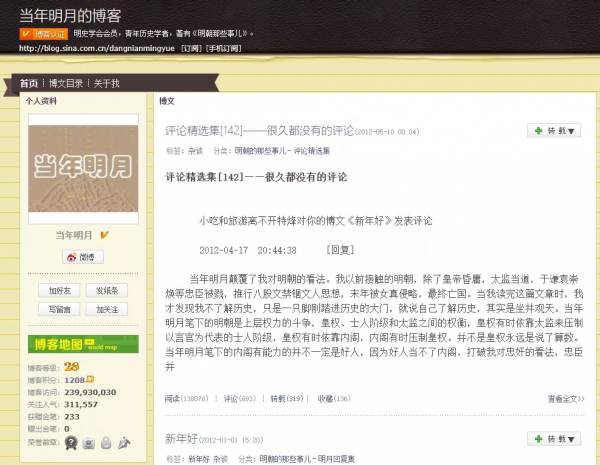This screenshot has height=465, width=600.
Task: Go to the 首页 tab
Action: pos(29,83)
